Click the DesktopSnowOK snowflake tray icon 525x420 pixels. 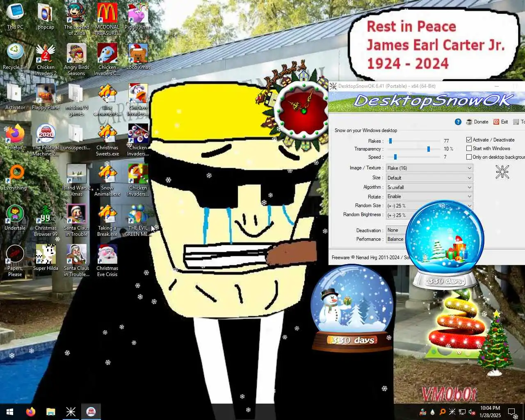[x=452, y=412]
